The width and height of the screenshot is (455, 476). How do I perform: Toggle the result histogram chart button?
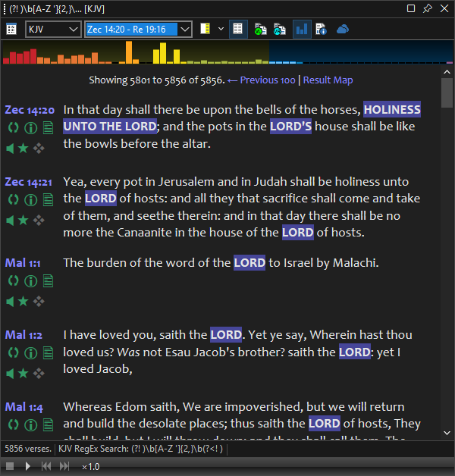(302, 29)
